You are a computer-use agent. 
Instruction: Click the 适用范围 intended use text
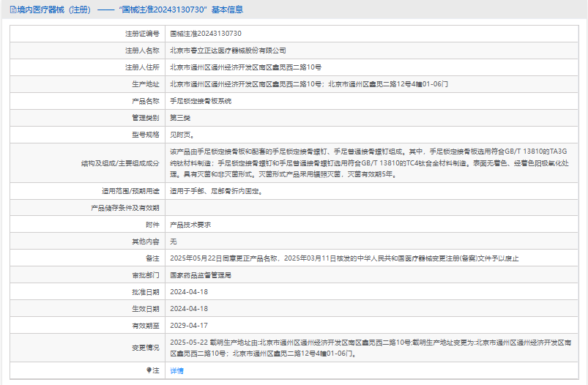pyautogui.click(x=215, y=191)
